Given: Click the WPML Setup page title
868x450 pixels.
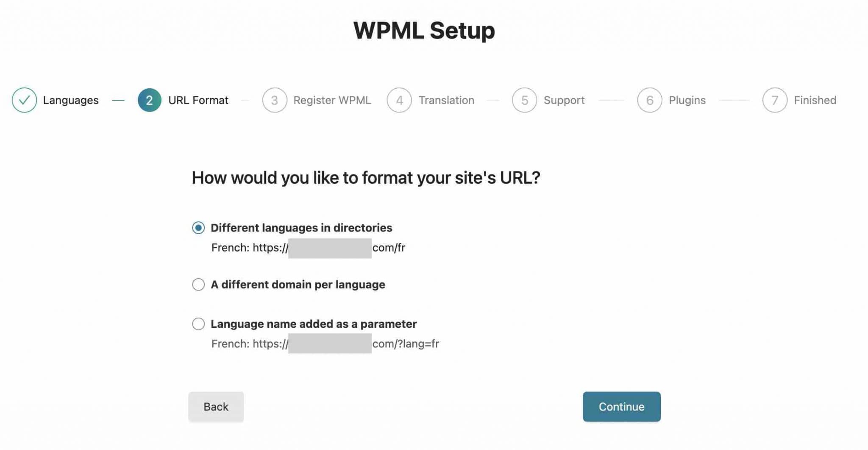Looking at the screenshot, I should [x=424, y=30].
